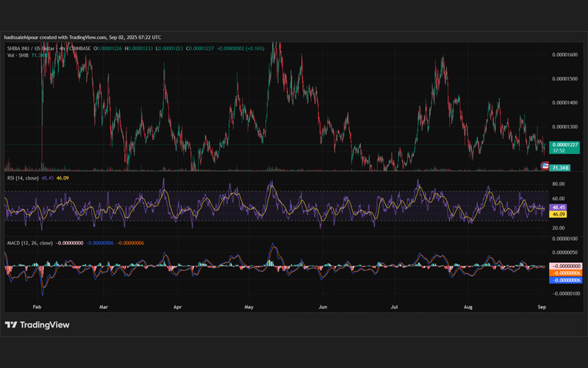
Task: Click the RSI (14, close) indicator label
Action: pyautogui.click(x=23, y=178)
